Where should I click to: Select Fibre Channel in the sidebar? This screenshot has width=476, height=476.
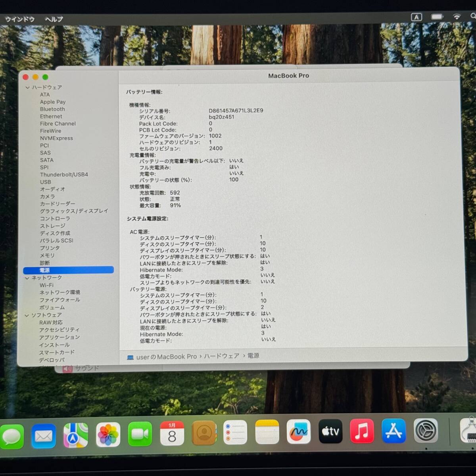58,124
